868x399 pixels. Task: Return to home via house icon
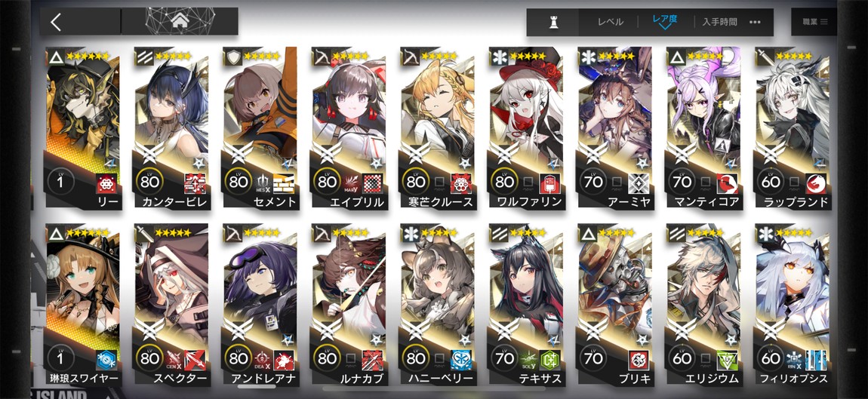click(180, 22)
